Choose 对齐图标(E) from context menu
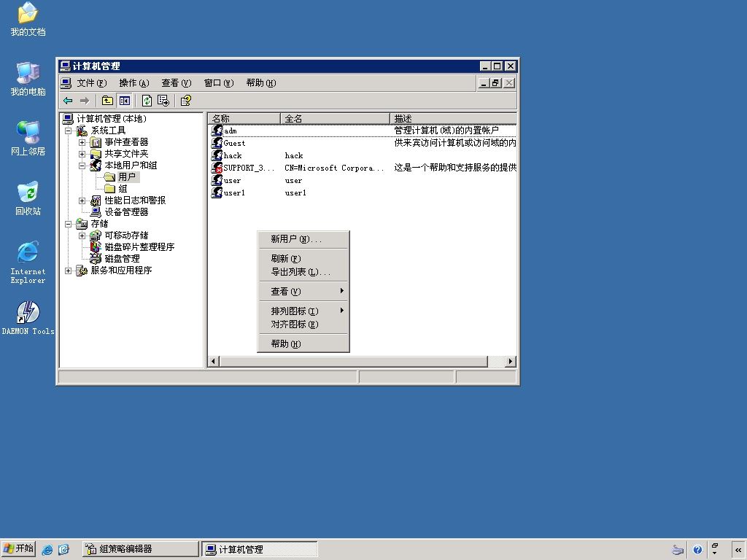 303,324
